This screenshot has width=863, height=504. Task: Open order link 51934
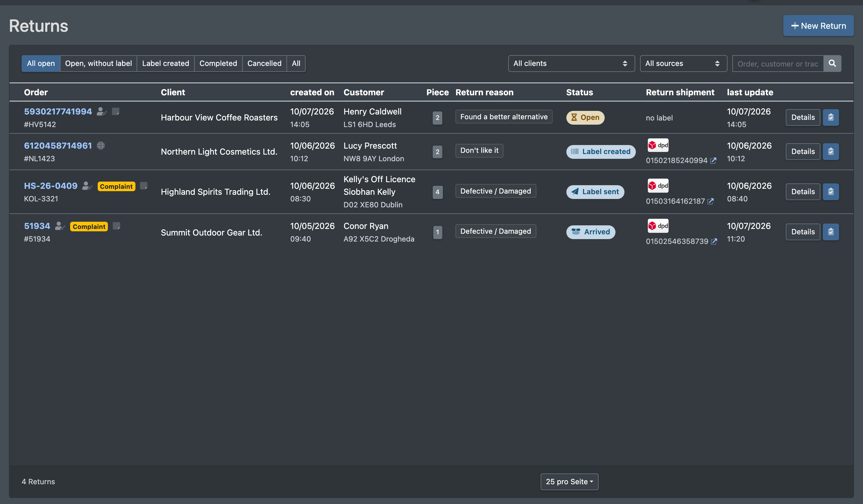37,226
